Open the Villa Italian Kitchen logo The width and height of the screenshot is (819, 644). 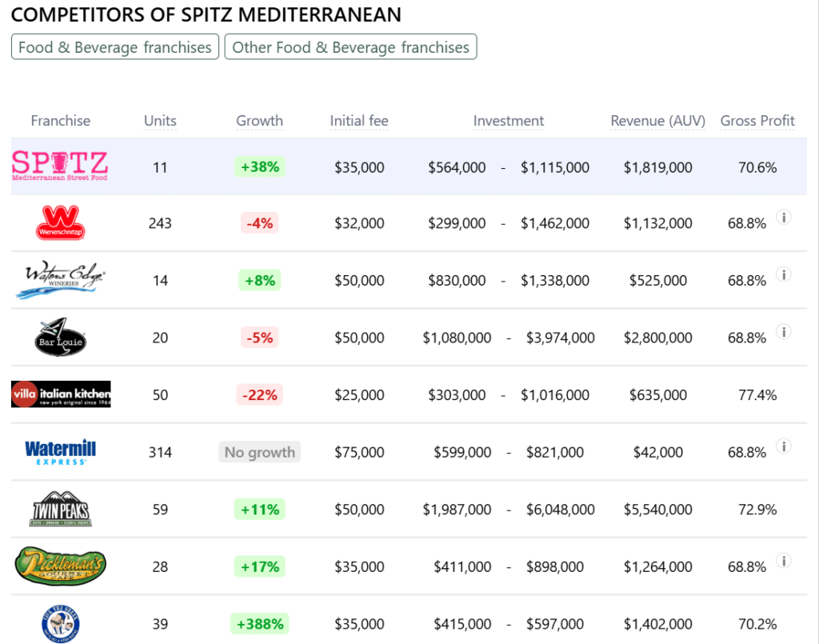[61, 394]
